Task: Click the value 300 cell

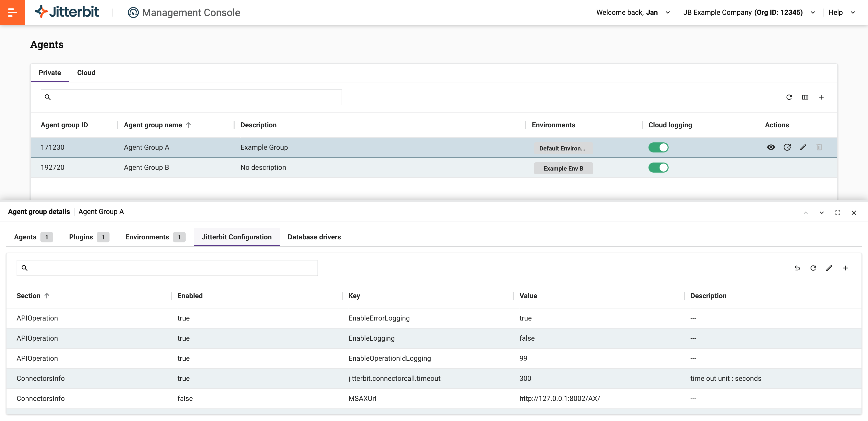Action: 525,378
